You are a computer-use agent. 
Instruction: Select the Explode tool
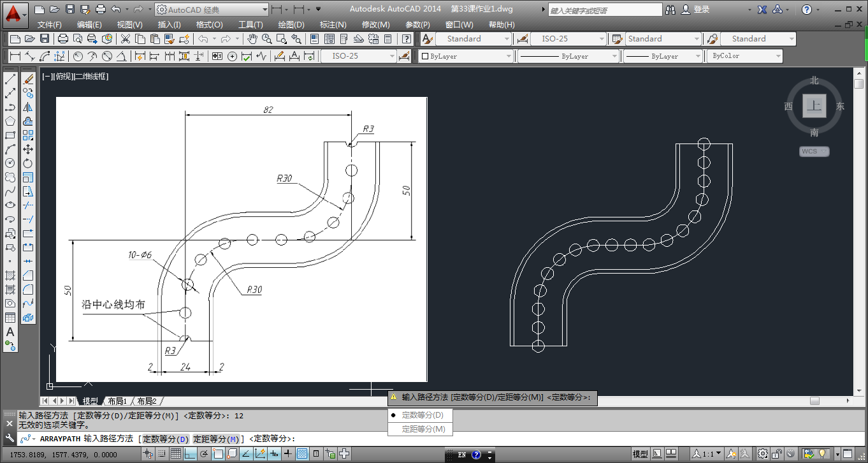click(28, 318)
